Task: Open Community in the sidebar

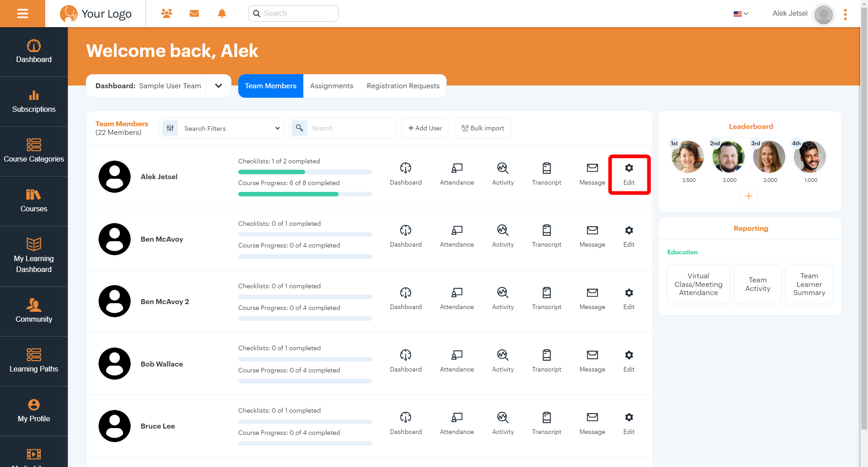Action: (x=34, y=312)
